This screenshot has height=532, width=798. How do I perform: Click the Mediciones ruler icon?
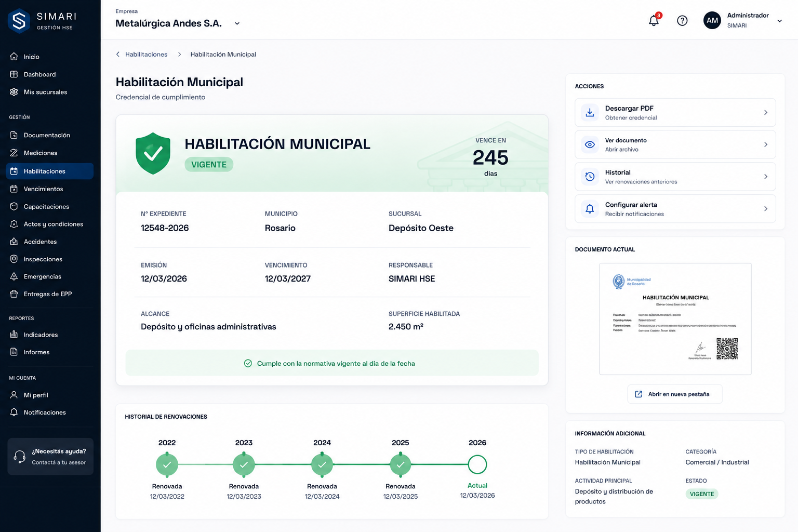[14, 153]
